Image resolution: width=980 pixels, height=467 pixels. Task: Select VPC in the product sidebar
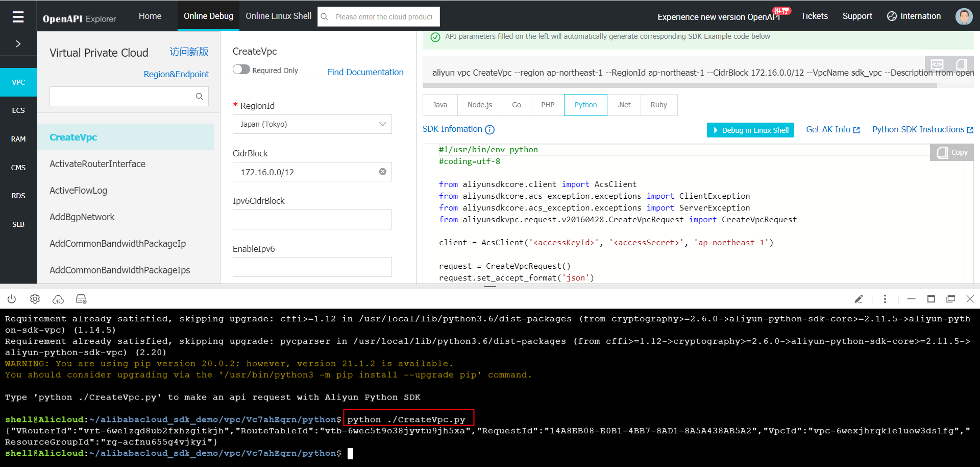[18, 82]
